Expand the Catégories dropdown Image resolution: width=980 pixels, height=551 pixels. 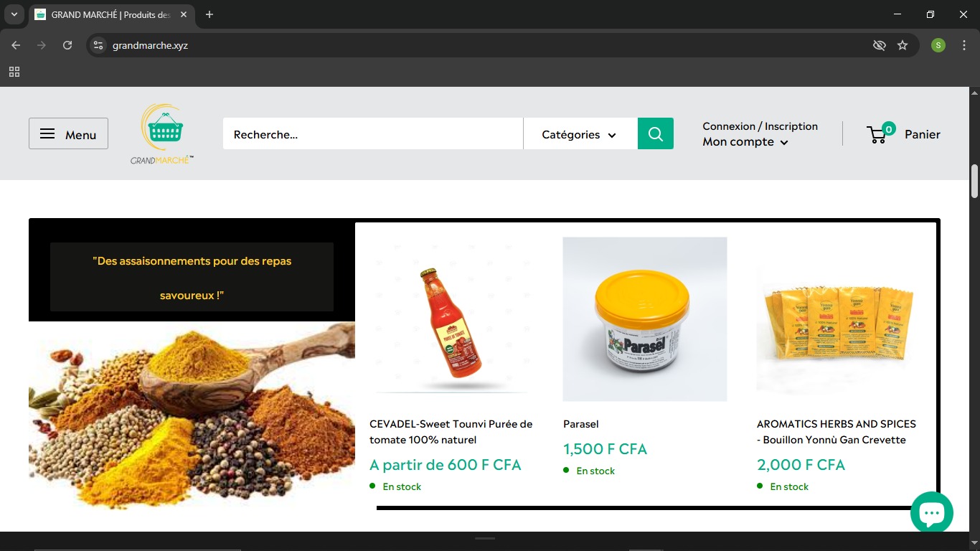580,133
